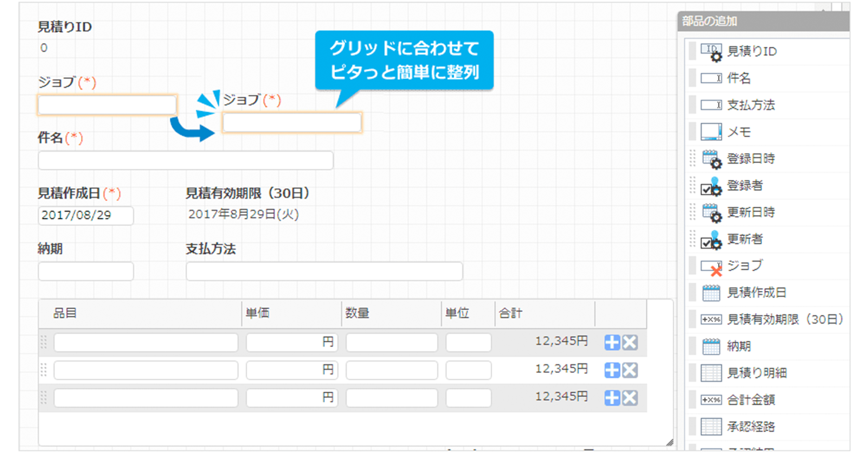This screenshot has width=868, height=453.
Task: Select the 更新者 user icon
Action: click(712, 240)
